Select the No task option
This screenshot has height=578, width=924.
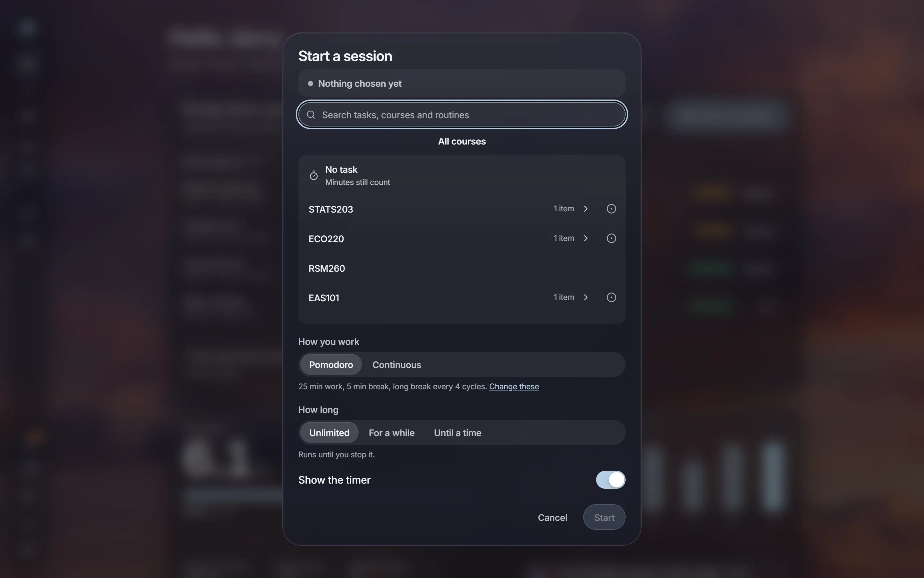pyautogui.click(x=462, y=175)
